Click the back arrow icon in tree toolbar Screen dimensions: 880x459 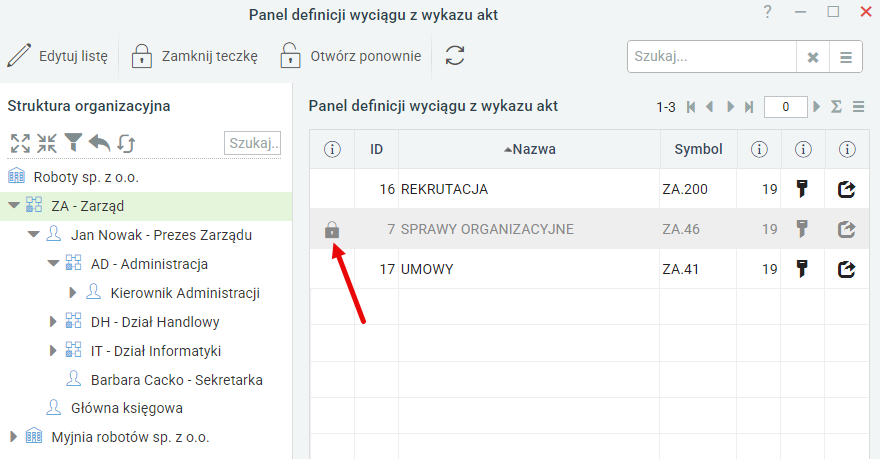[x=99, y=143]
